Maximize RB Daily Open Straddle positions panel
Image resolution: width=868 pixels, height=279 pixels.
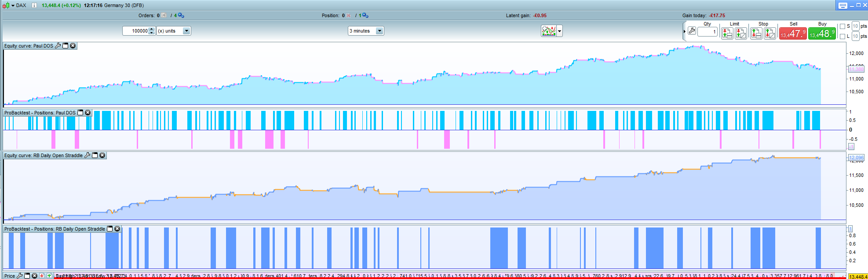click(x=110, y=229)
